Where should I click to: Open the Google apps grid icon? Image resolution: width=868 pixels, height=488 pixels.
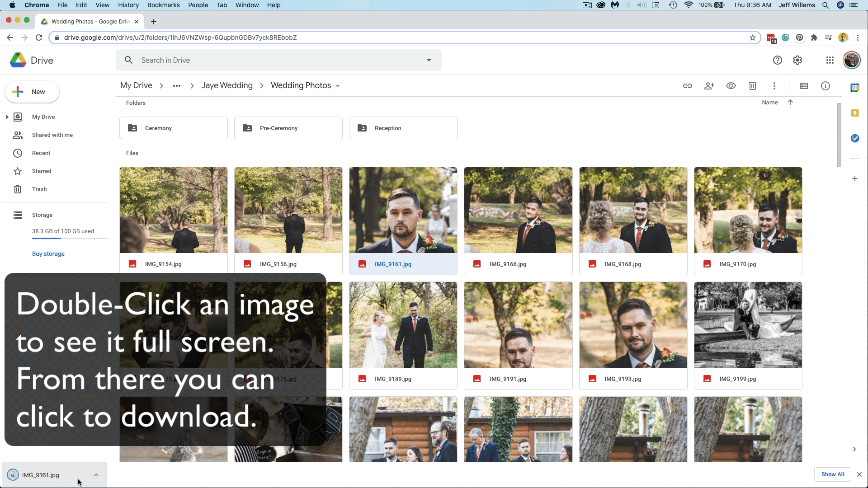[x=830, y=60]
